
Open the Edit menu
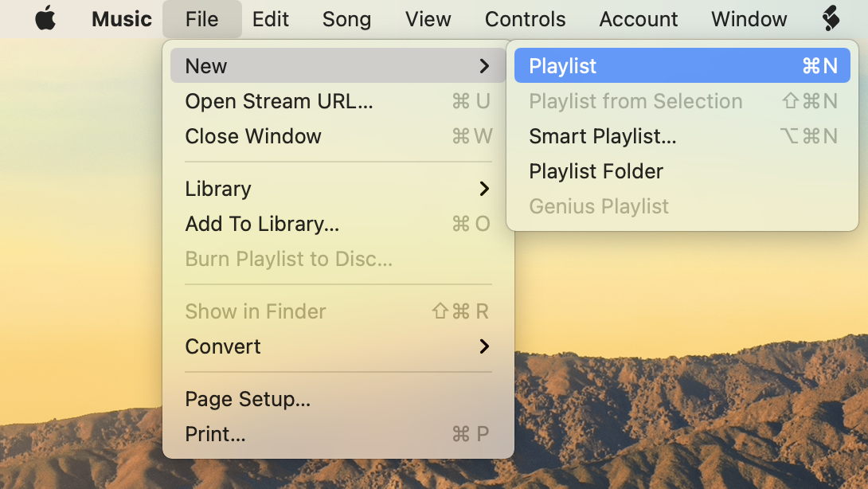point(270,19)
